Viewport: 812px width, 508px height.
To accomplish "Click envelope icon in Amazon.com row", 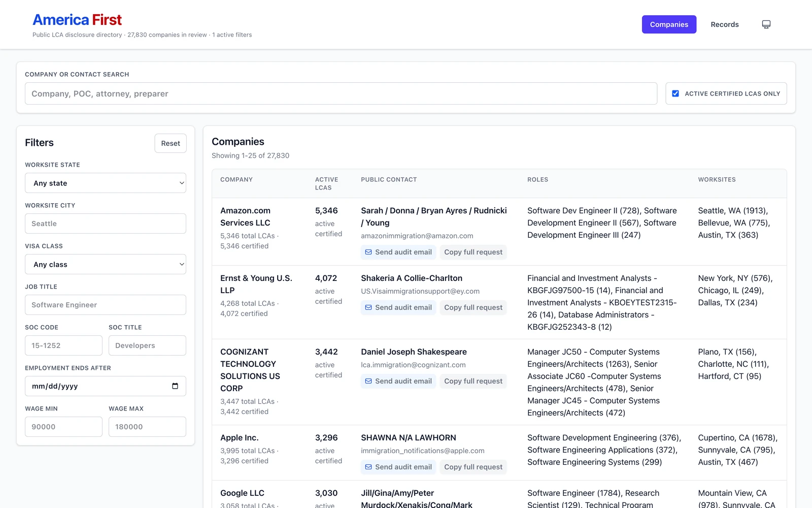I will tap(368, 252).
